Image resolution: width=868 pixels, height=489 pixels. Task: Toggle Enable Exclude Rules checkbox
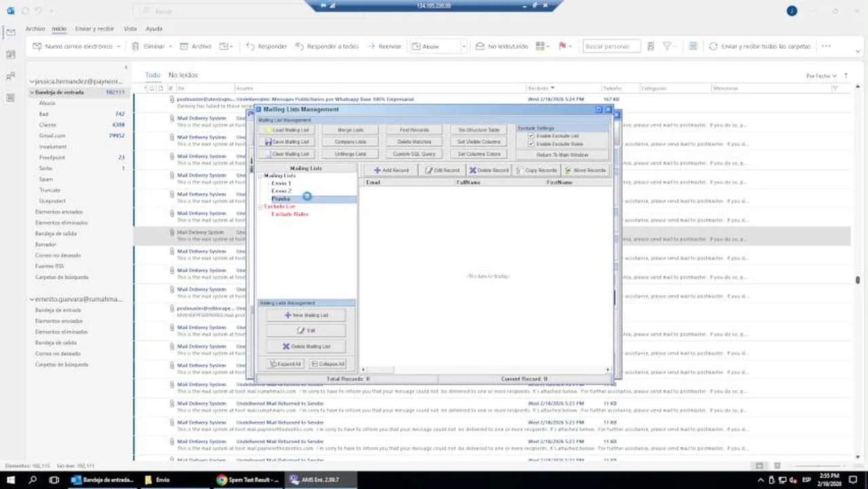pyautogui.click(x=531, y=144)
